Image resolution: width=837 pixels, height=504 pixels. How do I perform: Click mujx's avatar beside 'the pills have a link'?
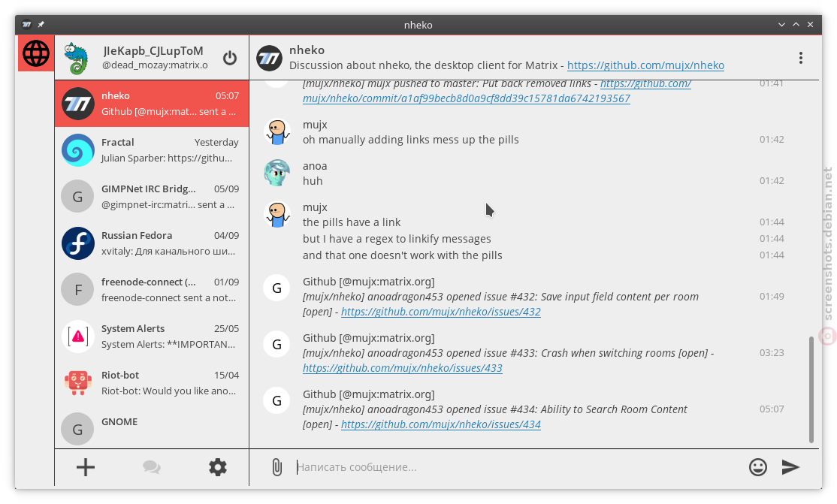(277, 214)
